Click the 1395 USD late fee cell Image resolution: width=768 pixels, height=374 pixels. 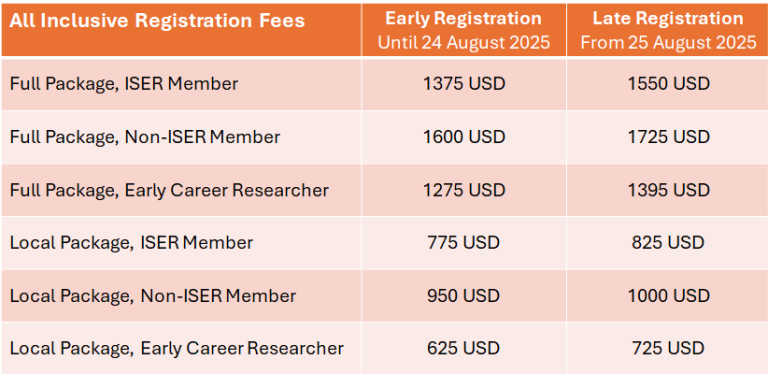669,189
